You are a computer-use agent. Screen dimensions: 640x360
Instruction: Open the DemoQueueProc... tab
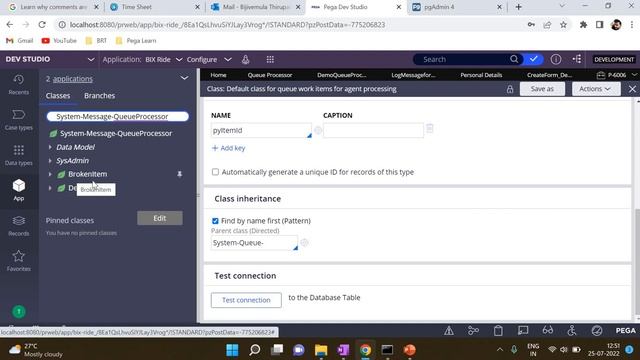(x=342, y=75)
